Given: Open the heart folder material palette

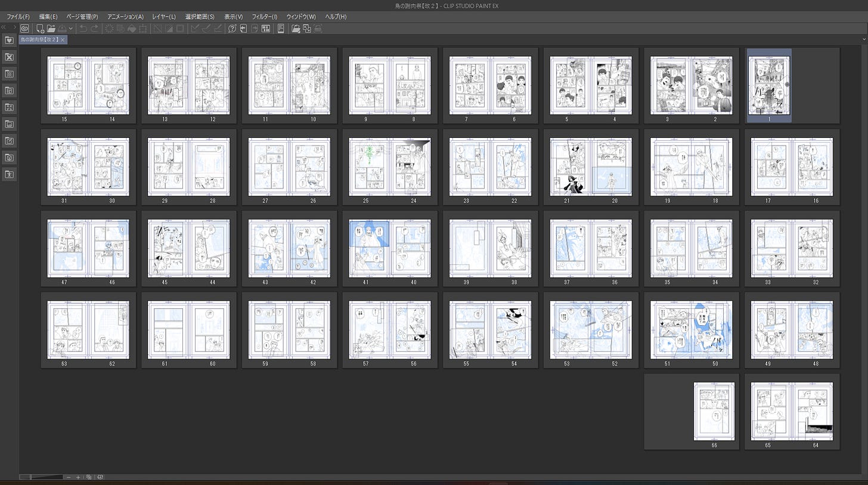Looking at the screenshot, I should click(9, 40).
